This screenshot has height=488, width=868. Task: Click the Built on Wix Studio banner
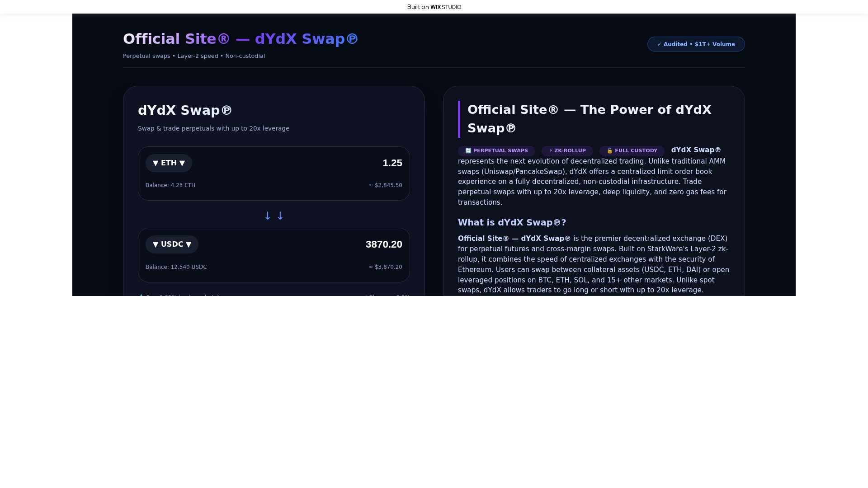coord(434,7)
